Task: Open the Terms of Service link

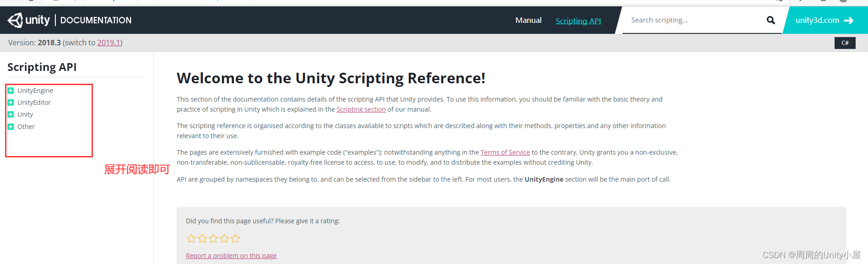Action: [505, 152]
